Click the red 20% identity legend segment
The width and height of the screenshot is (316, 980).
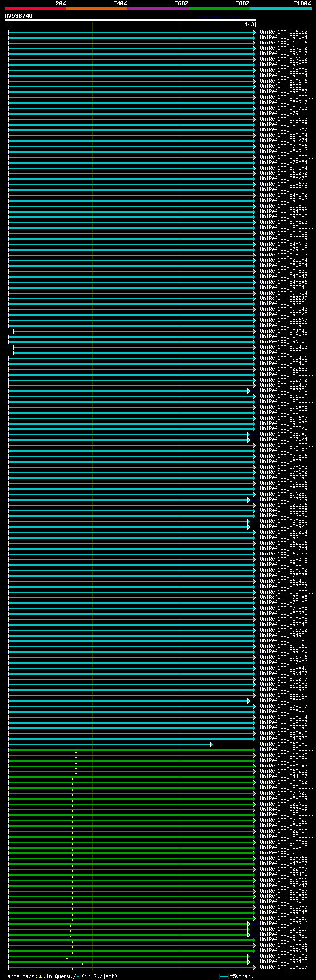pyautogui.click(x=35, y=9)
